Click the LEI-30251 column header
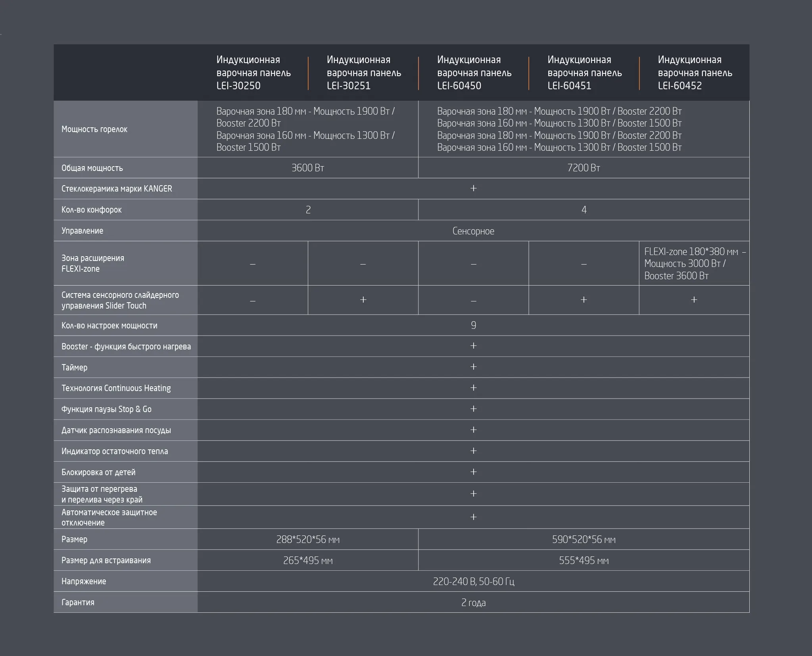The image size is (812, 656). [x=364, y=73]
